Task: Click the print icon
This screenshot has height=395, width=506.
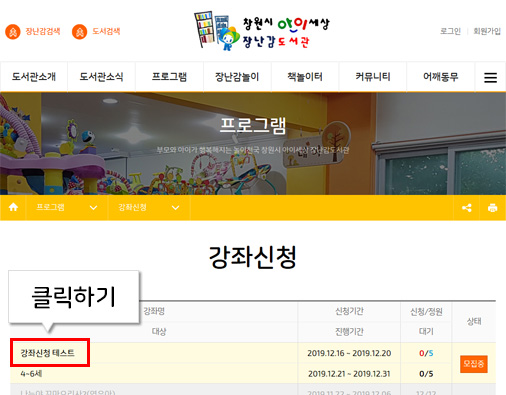Action: 492,208
